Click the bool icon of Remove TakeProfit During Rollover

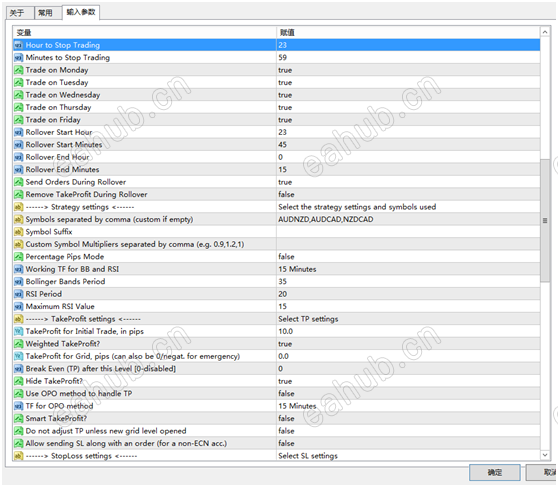pos(19,195)
